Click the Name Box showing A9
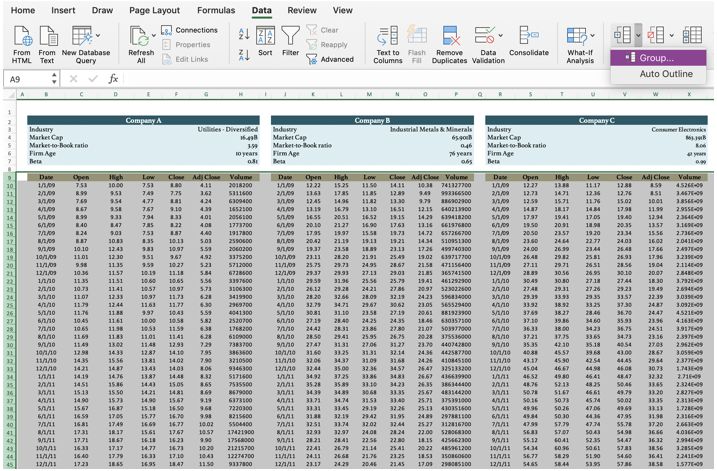 [x=27, y=79]
